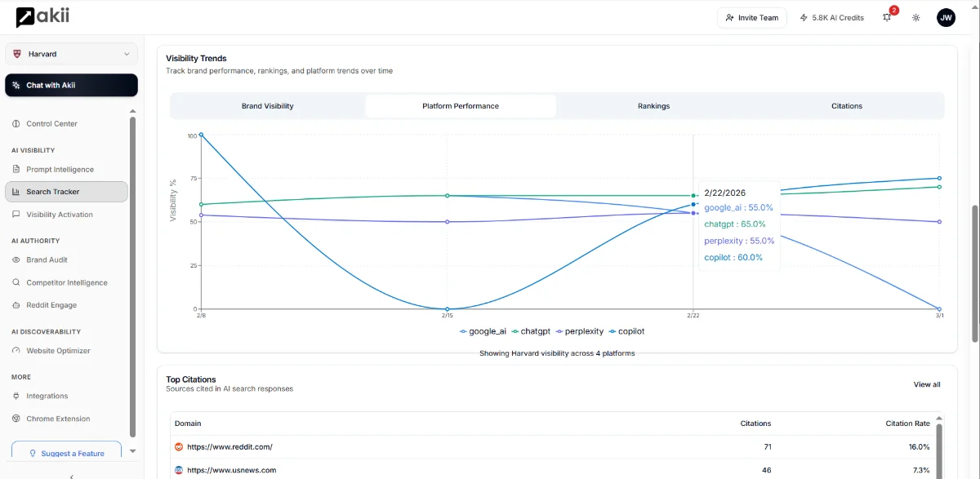This screenshot has height=479, width=980.
Task: Click Chat with Akii button
Action: pos(71,85)
